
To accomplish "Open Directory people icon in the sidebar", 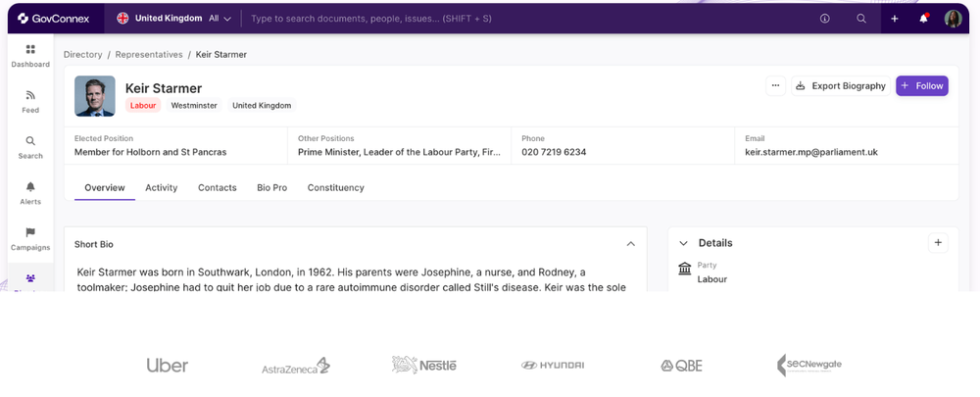I will coord(30,278).
